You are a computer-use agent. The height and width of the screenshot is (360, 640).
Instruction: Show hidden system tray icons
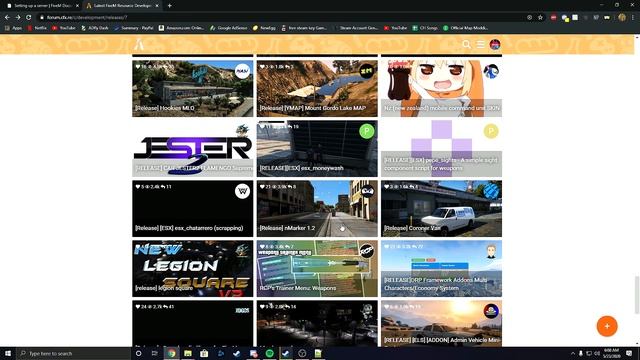click(573, 353)
